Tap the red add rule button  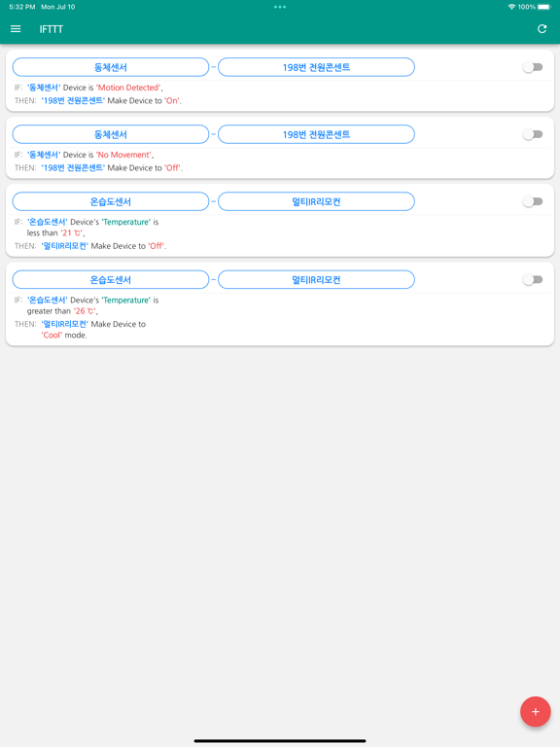point(536,712)
